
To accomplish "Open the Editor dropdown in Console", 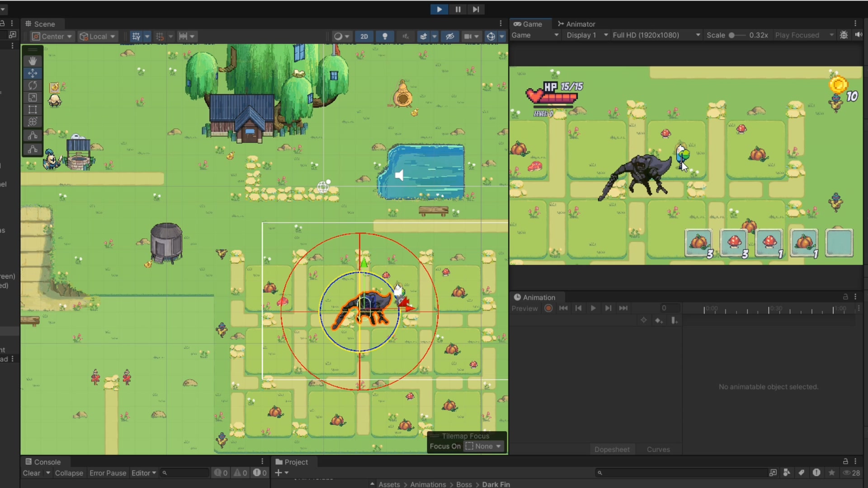I will point(144,473).
